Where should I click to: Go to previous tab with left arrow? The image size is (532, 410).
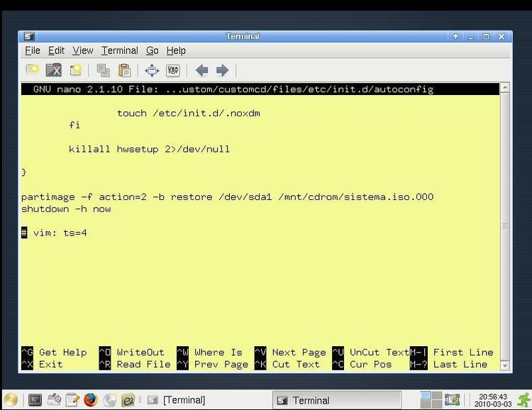pos(202,70)
